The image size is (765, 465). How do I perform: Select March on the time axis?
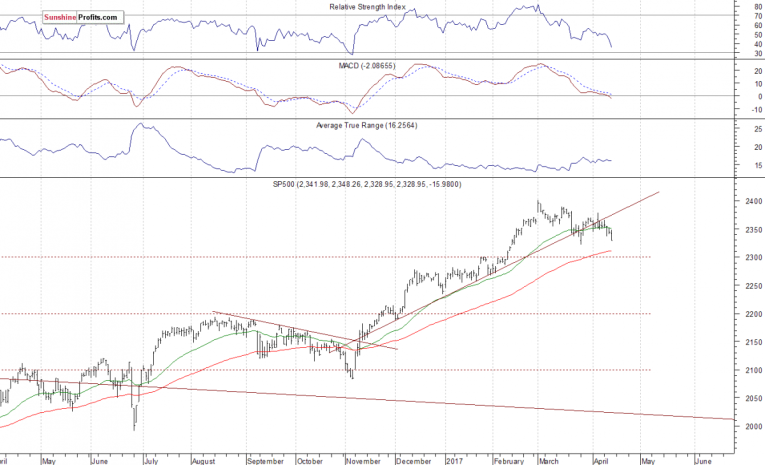pyautogui.click(x=547, y=462)
